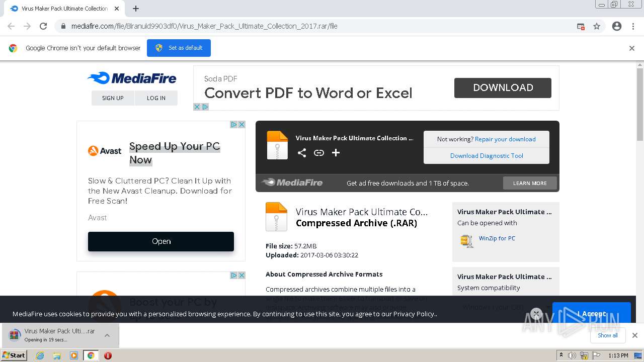Bookmark this page with the star icon

click(597, 26)
